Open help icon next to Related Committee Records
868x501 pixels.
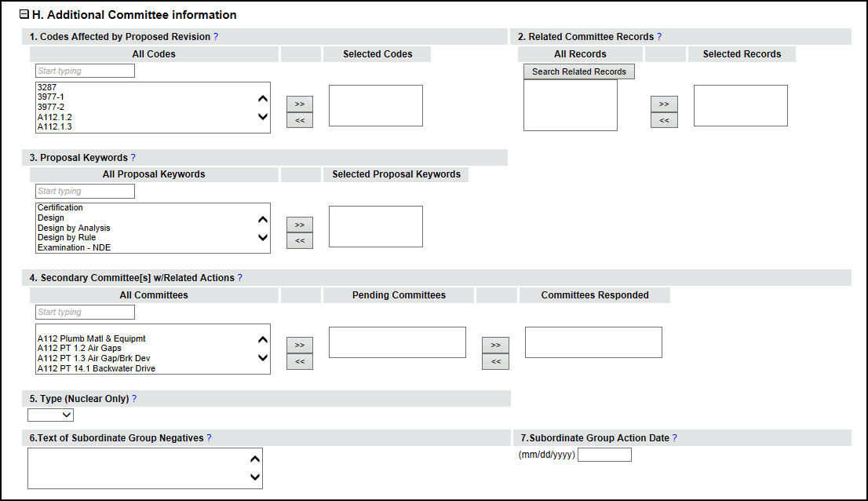(x=659, y=37)
